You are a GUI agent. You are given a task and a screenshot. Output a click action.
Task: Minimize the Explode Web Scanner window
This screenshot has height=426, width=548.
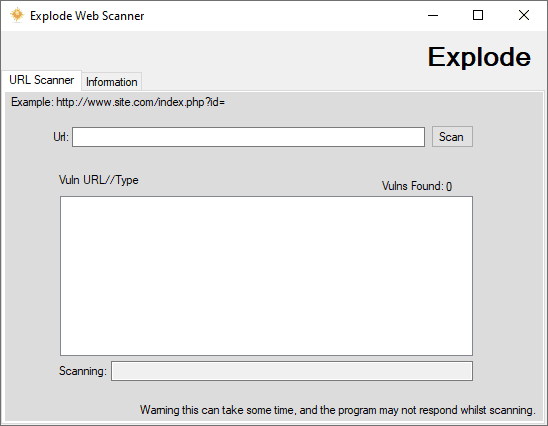click(x=433, y=15)
